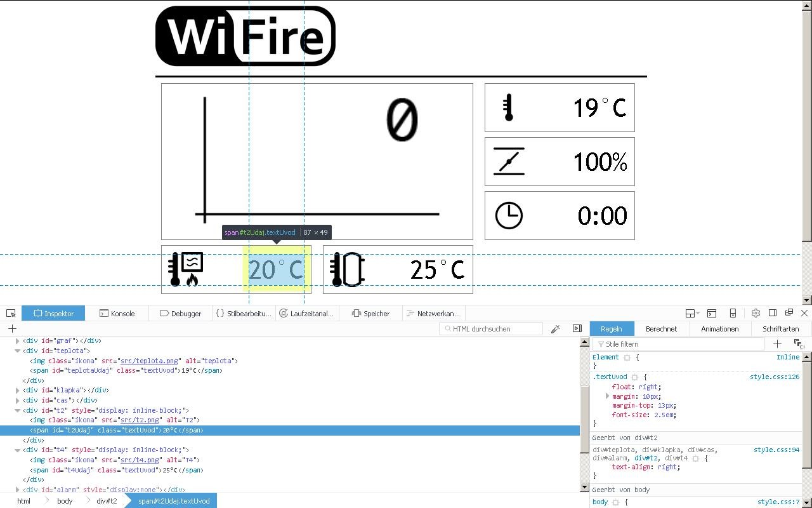Screen dimensions: 812x508
Task: Expand the div#klapka node
Action: (18, 391)
